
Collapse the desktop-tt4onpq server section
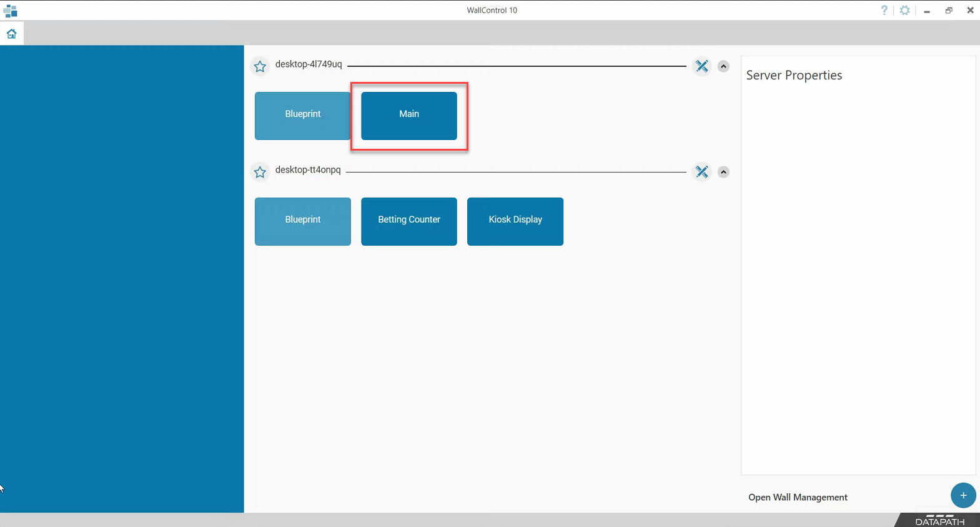(x=723, y=172)
